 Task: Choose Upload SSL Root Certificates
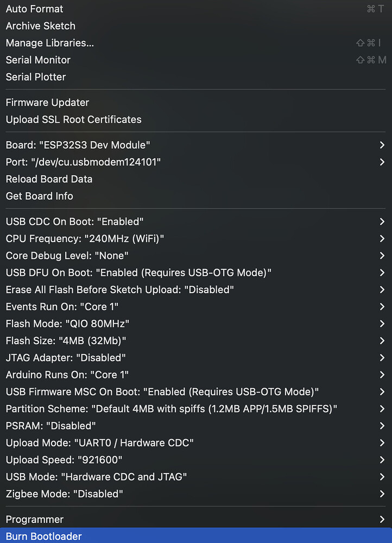pos(73,119)
